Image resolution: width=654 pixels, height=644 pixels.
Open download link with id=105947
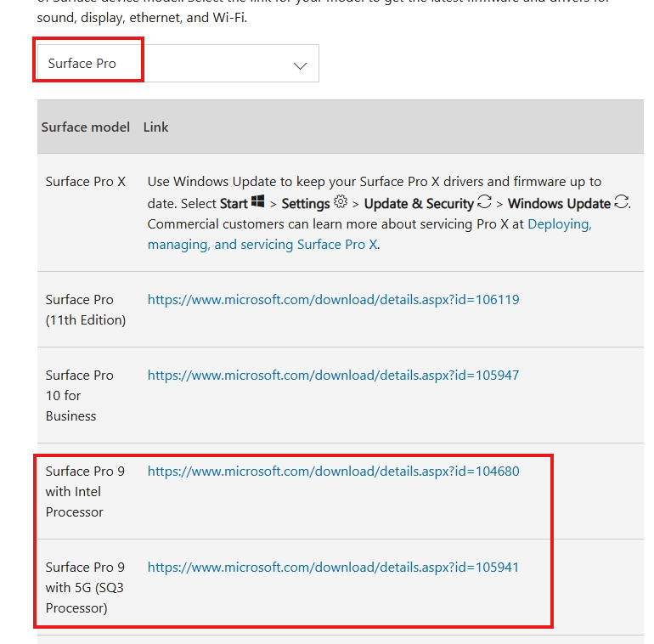pos(333,375)
